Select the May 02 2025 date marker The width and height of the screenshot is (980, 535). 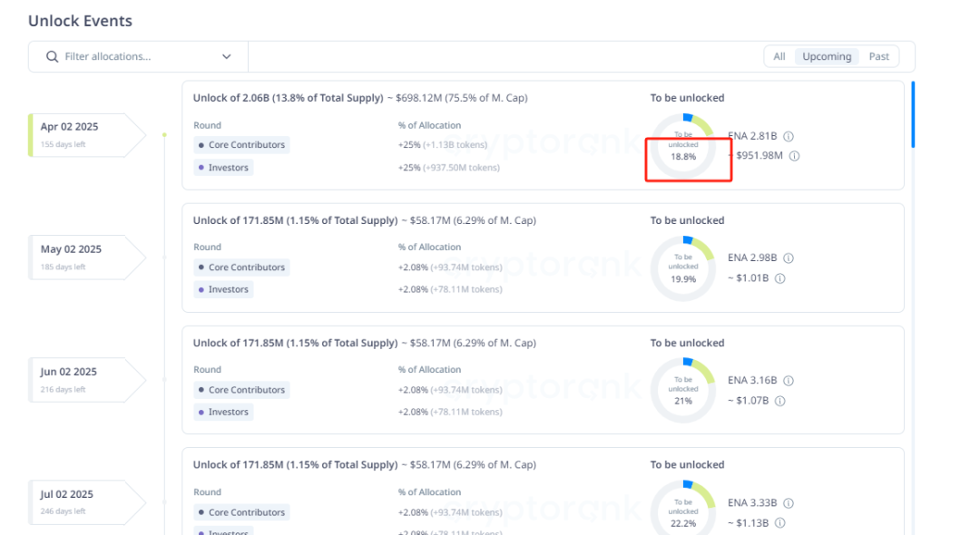86,258
